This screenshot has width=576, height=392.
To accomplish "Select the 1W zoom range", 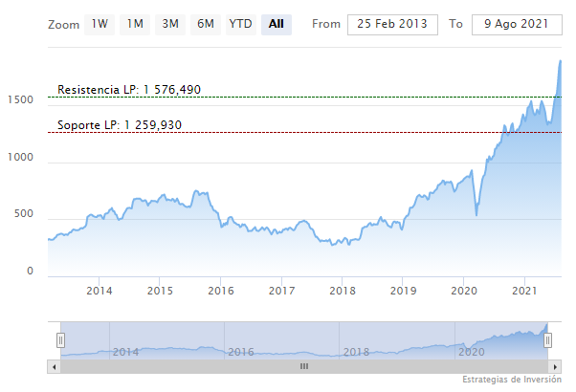I will 100,25.
